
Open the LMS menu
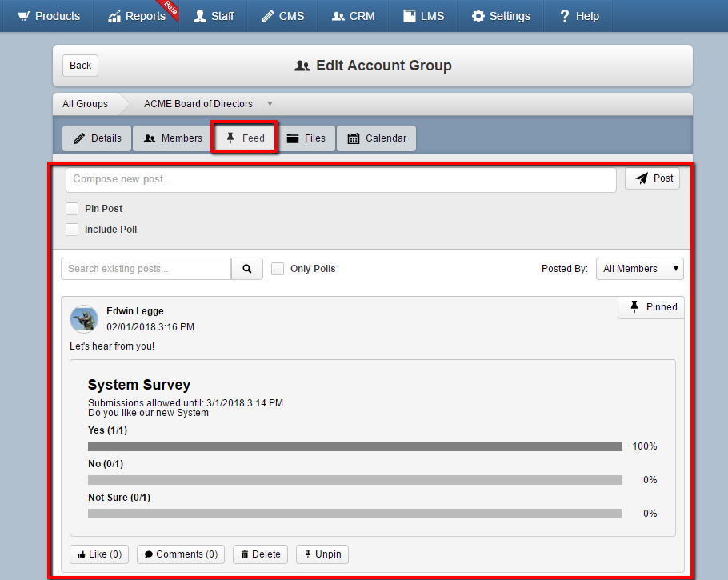(423, 16)
